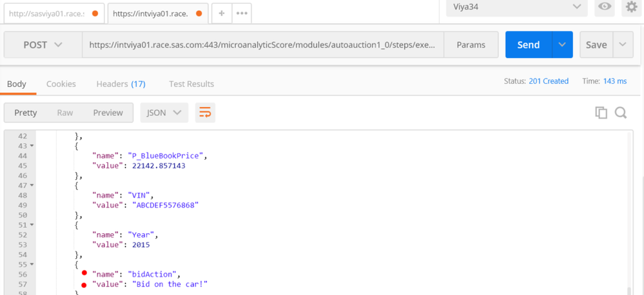Screen dimensions: 644x295
Task: Click the "VIN" name string
Action: click(139, 195)
